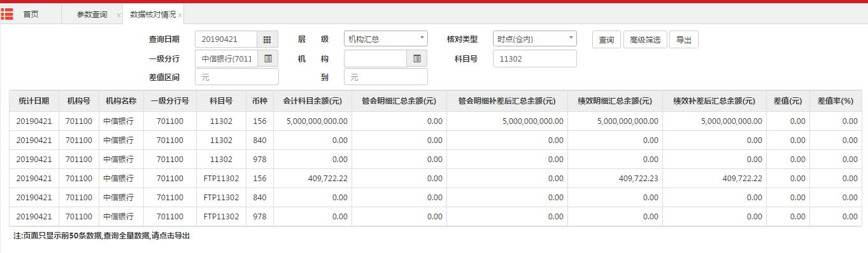868x253 pixels.
Task: Open the main menu grid icon
Action: (7, 13)
